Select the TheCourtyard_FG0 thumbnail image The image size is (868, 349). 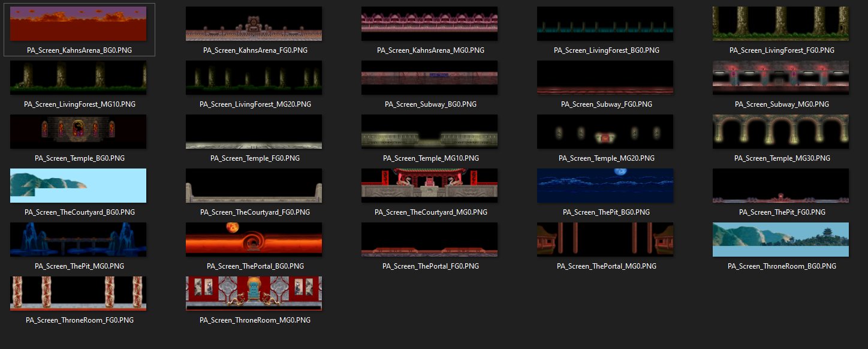254,186
